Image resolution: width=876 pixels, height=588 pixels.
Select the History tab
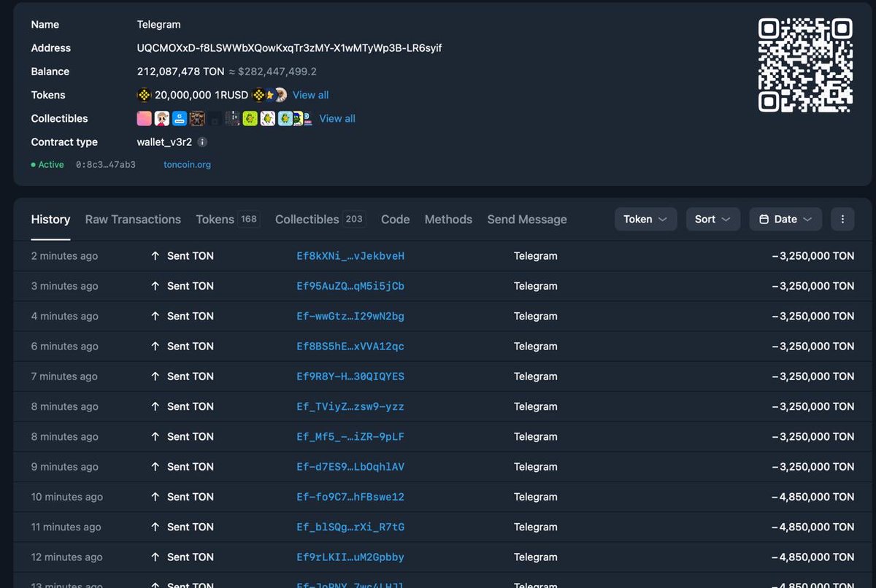pyautogui.click(x=50, y=219)
